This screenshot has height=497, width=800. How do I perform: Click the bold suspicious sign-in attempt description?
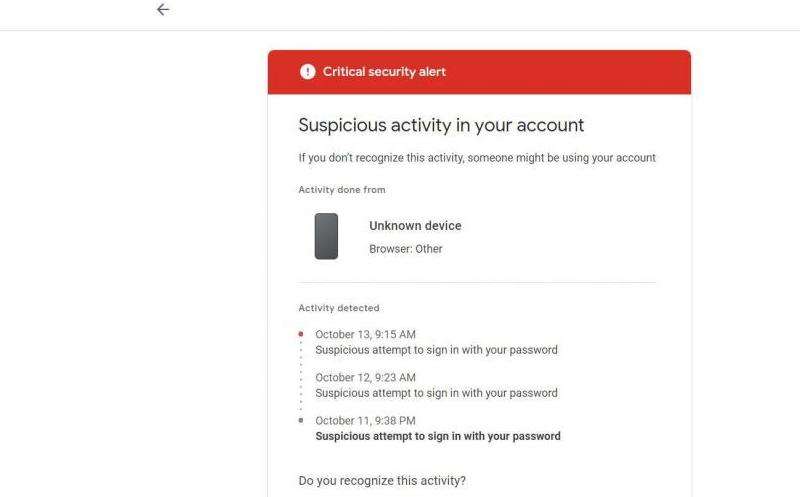[438, 436]
